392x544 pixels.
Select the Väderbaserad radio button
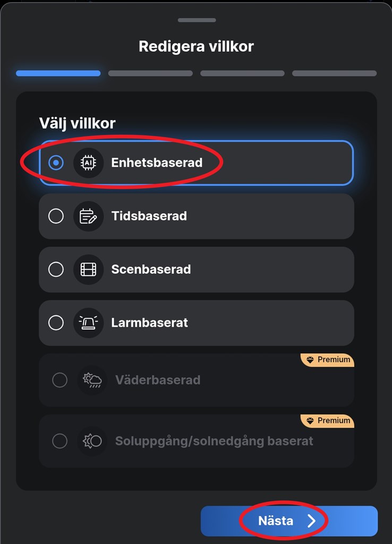(59, 380)
